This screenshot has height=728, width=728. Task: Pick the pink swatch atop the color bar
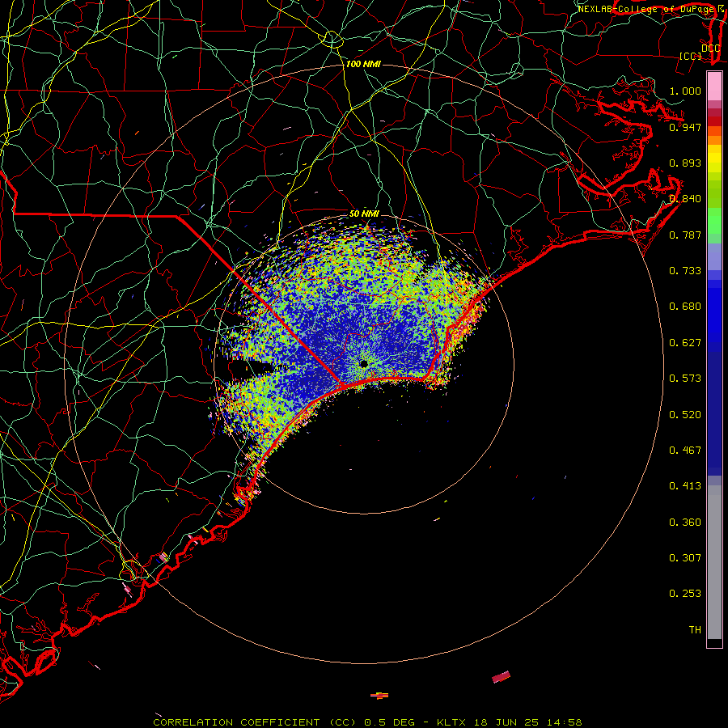pos(714,87)
